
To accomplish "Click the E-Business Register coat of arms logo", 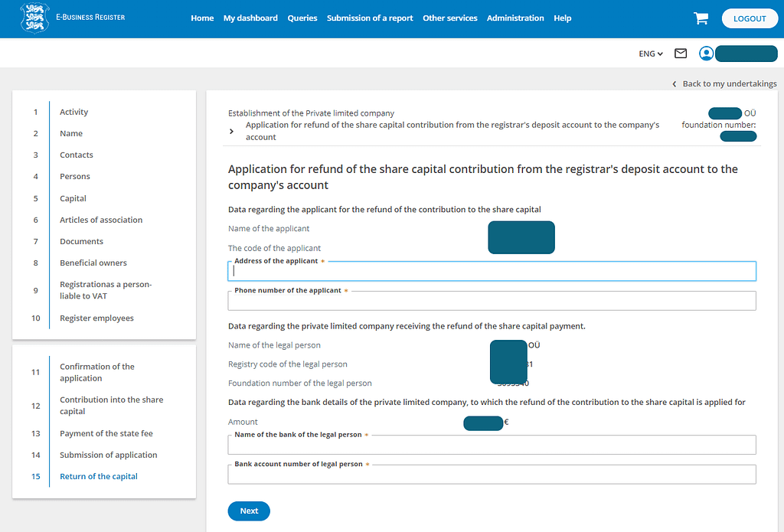I will point(34,18).
